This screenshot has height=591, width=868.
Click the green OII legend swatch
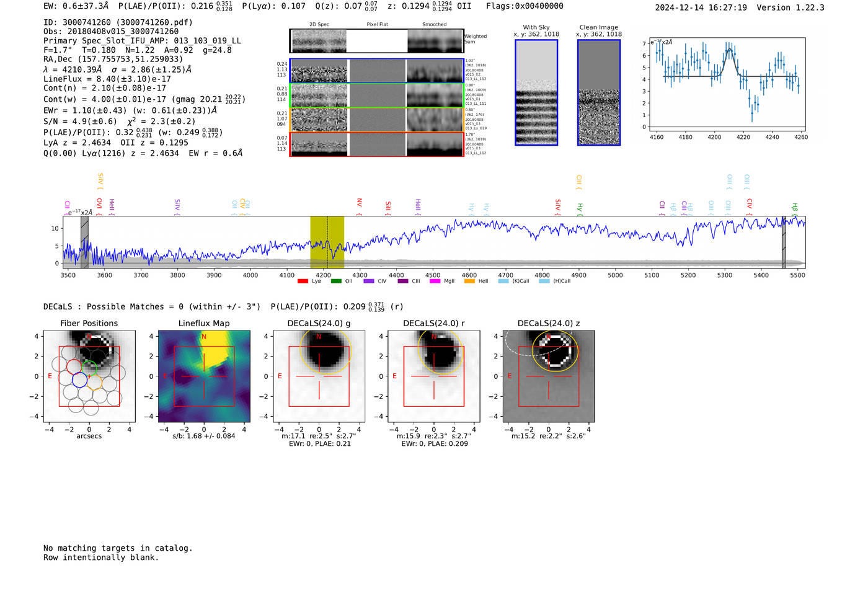pos(336,281)
